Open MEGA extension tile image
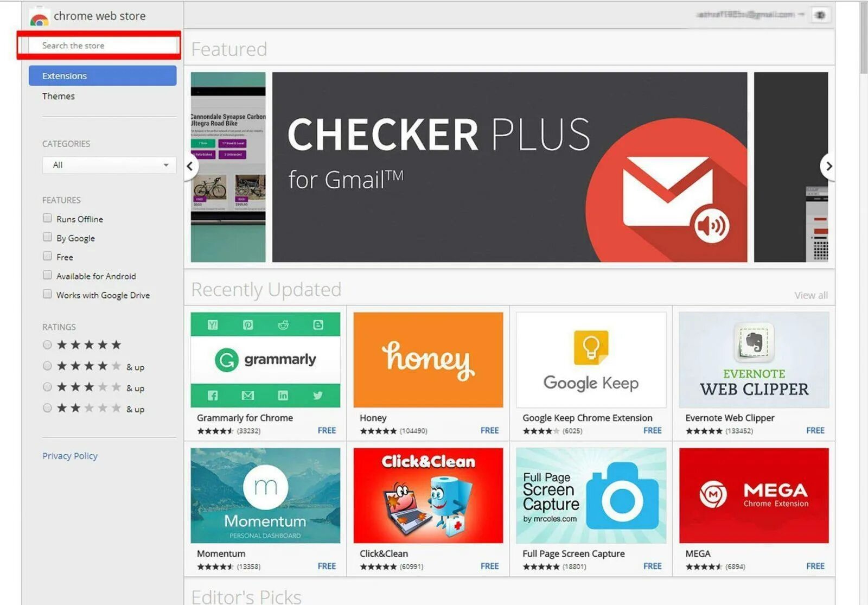This screenshot has width=868, height=605. coord(754,495)
